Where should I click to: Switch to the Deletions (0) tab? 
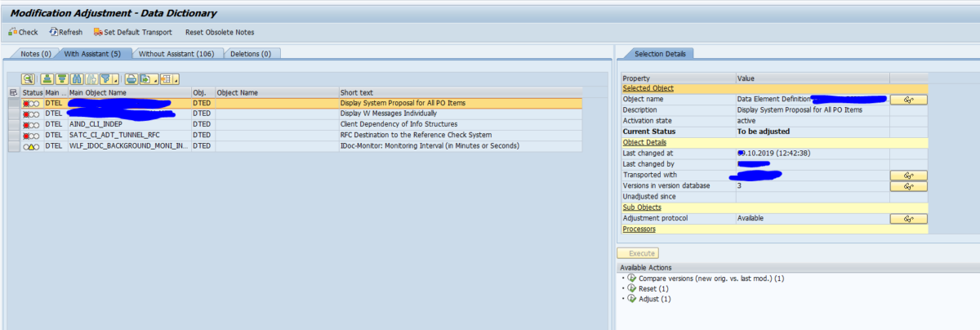point(250,54)
